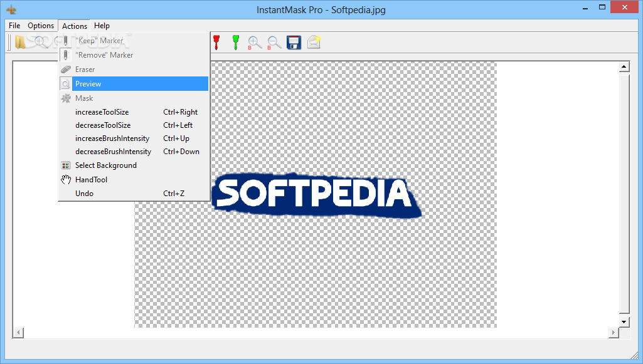The height and width of the screenshot is (364, 643).
Task: Maximize the InstantMask Pro window
Action: coord(602,8)
